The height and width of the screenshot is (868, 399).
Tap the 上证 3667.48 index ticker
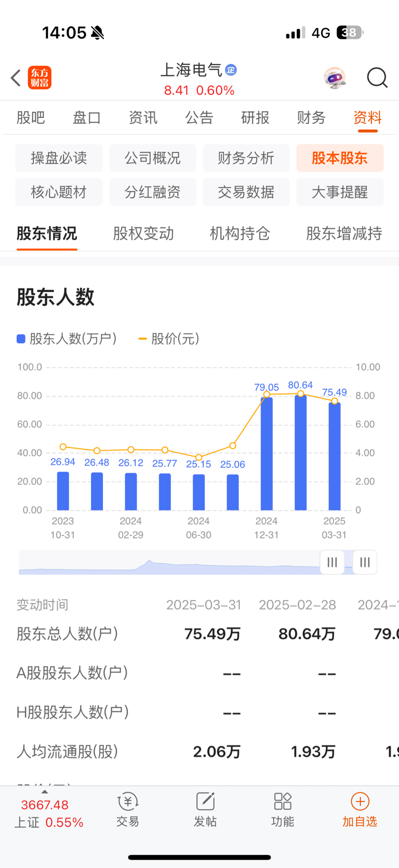click(x=48, y=813)
